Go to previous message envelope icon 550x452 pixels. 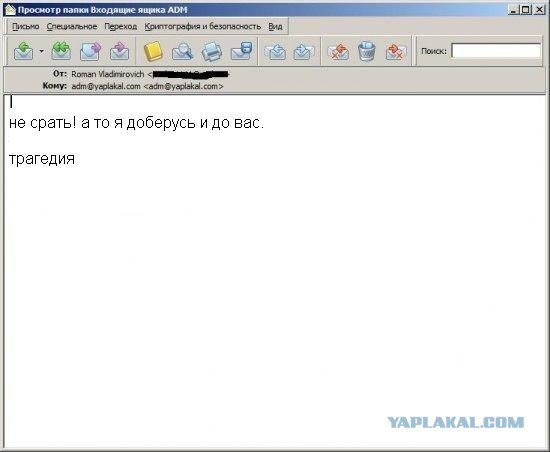coord(276,51)
